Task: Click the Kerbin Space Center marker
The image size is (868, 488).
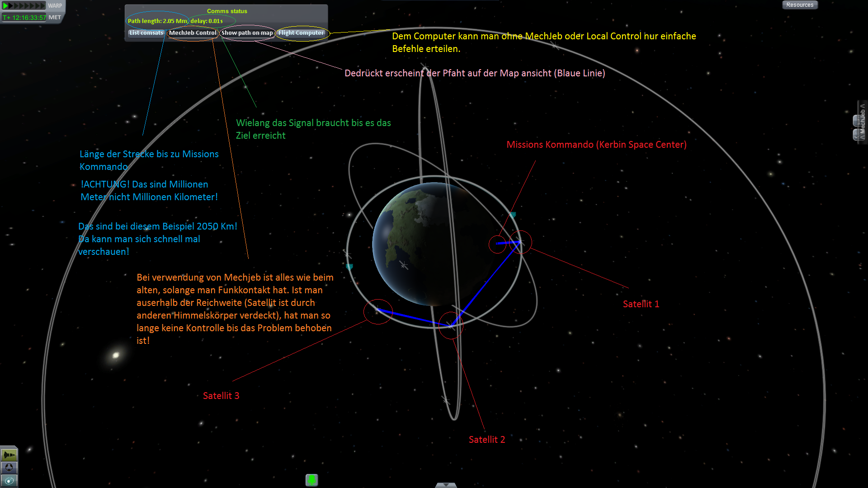Action: point(497,244)
